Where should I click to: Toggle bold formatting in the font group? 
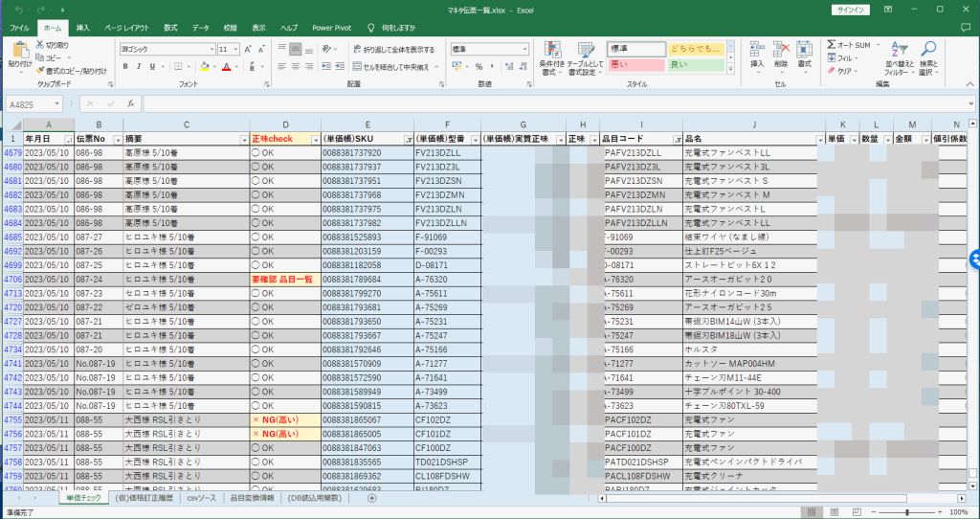tap(125, 66)
